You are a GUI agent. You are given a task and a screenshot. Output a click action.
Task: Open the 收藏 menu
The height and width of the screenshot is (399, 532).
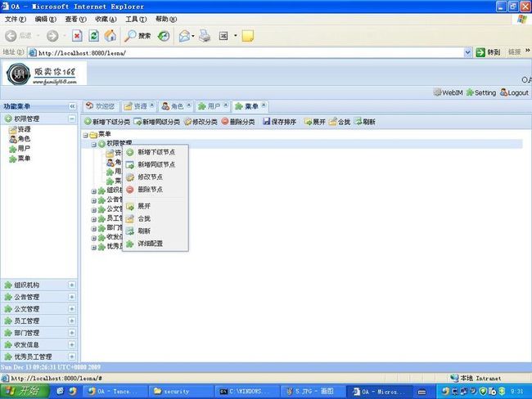(x=106, y=20)
